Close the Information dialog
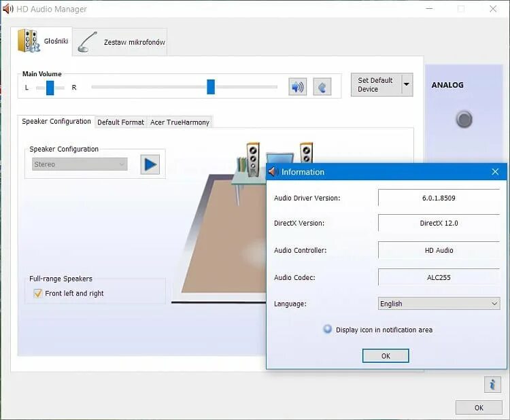Viewport: 510px width, 420px height. point(495,172)
